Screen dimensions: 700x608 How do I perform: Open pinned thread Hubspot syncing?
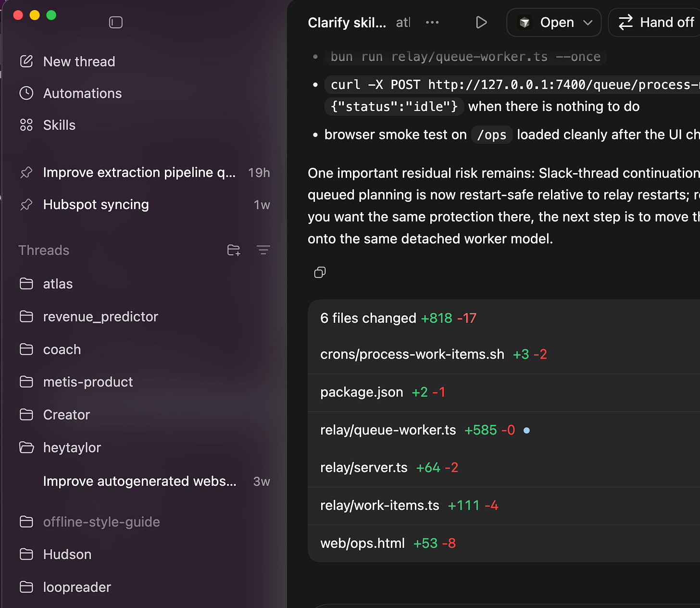(x=144, y=205)
